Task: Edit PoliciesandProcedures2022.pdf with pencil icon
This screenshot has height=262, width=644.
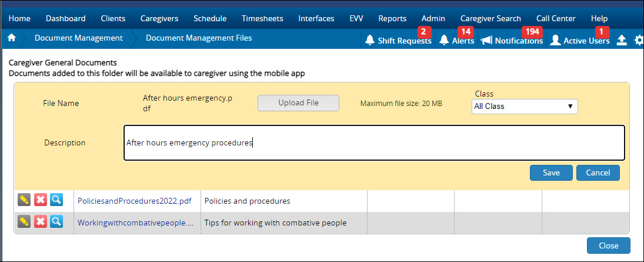Action: [x=24, y=200]
